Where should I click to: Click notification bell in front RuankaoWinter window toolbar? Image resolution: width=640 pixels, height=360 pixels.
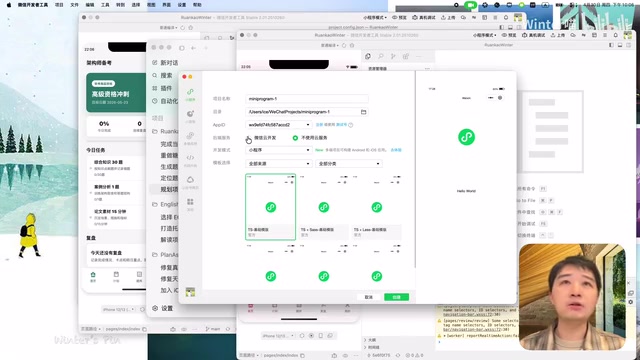tap(616, 35)
